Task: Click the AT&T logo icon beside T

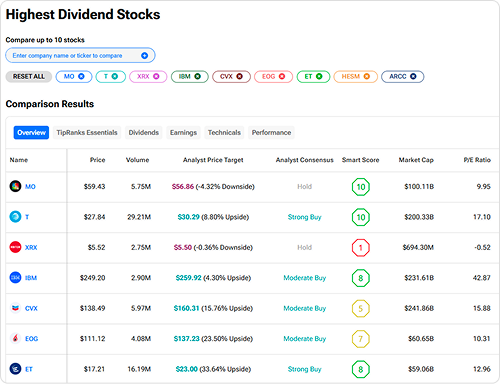Action: coord(15,217)
